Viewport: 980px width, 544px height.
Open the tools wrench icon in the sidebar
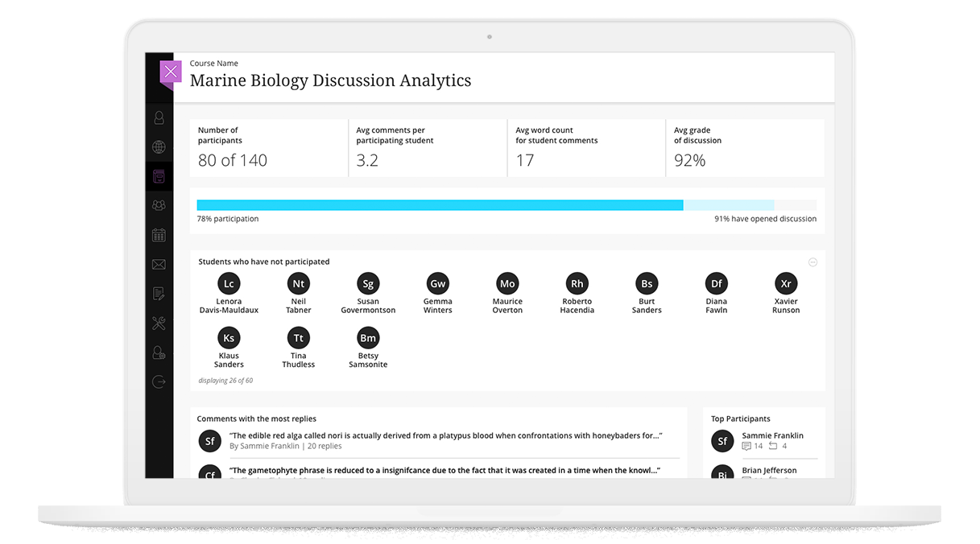[159, 324]
